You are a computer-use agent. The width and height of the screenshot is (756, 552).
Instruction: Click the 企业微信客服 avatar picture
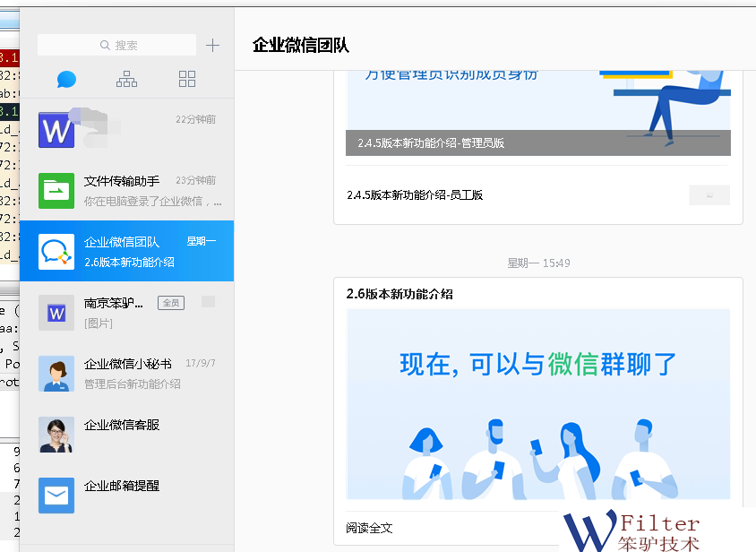pyautogui.click(x=56, y=435)
